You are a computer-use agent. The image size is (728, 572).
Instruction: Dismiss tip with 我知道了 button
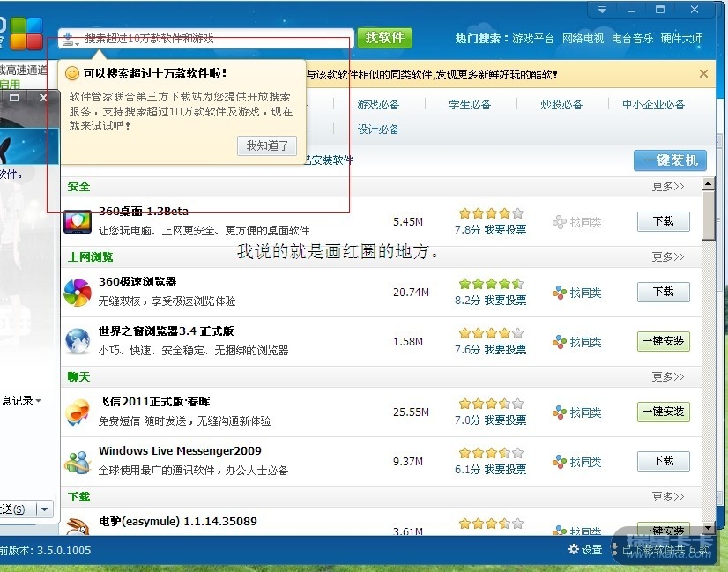(x=267, y=145)
